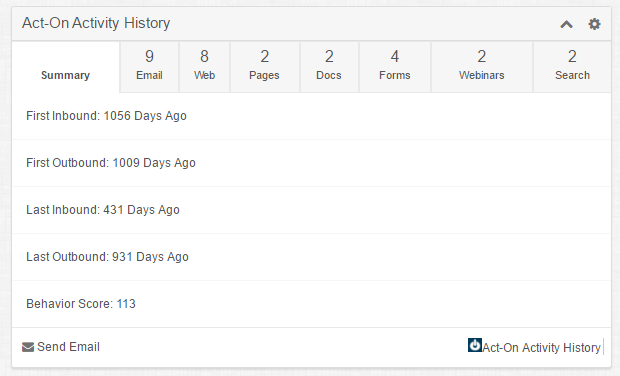
Task: Click the Behavior Score 113 row
Action: click(x=312, y=304)
